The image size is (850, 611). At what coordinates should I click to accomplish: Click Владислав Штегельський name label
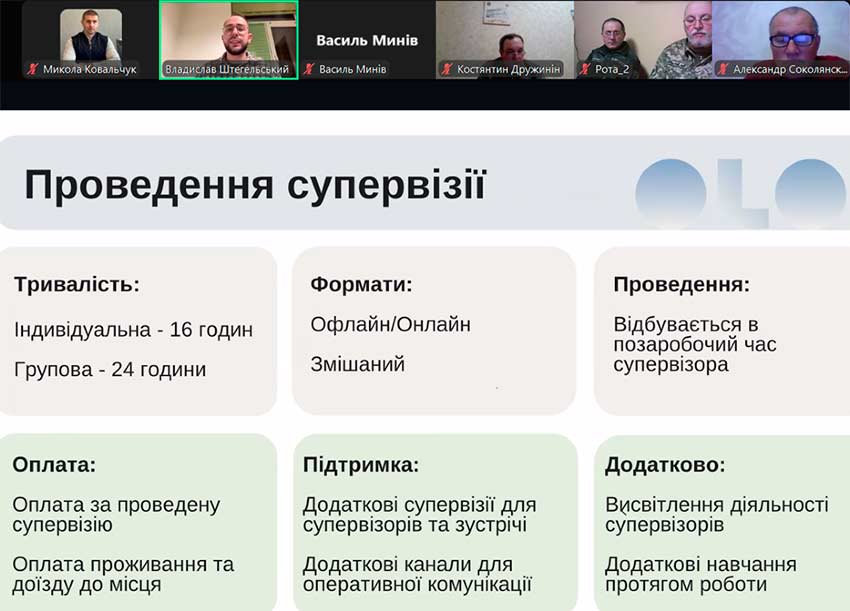coord(227,70)
